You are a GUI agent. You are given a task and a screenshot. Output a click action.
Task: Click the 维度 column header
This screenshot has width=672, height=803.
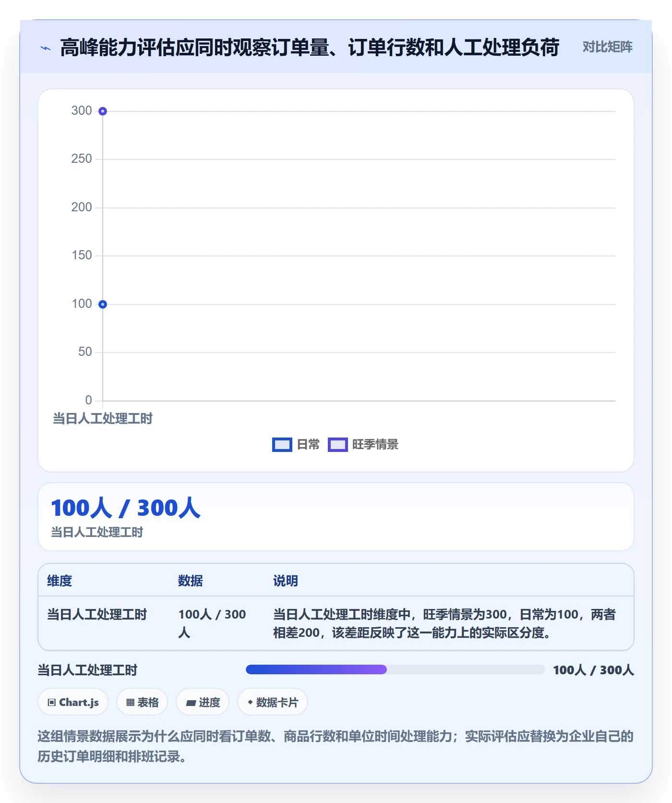click(60, 581)
